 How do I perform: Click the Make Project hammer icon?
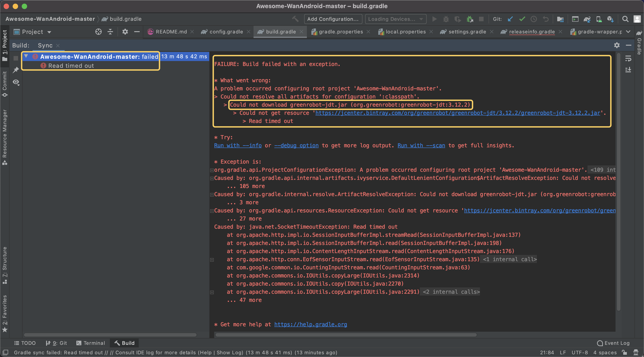[x=295, y=19]
